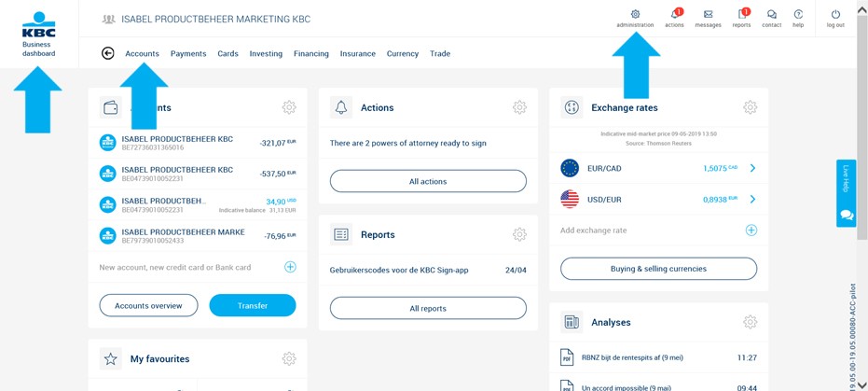Image resolution: width=868 pixels, height=391 pixels.
Task: Open ISABEL PRODUCTBEHEER MARKE account row
Action: 198,236
